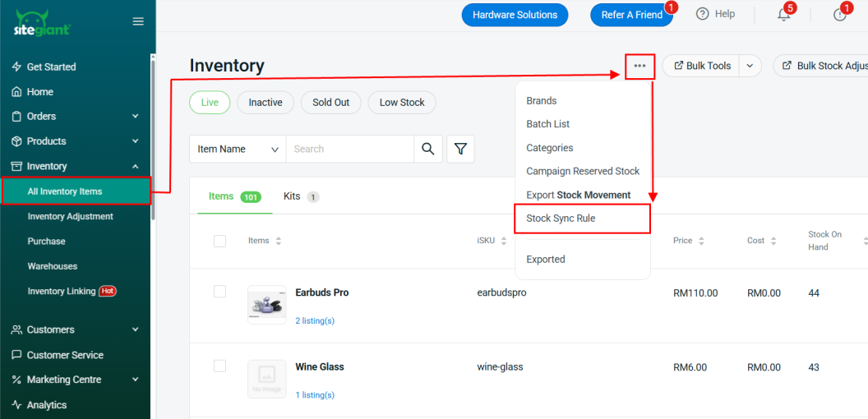Open the notifications bell icon
This screenshot has width=868, height=419.
pyautogui.click(x=783, y=15)
